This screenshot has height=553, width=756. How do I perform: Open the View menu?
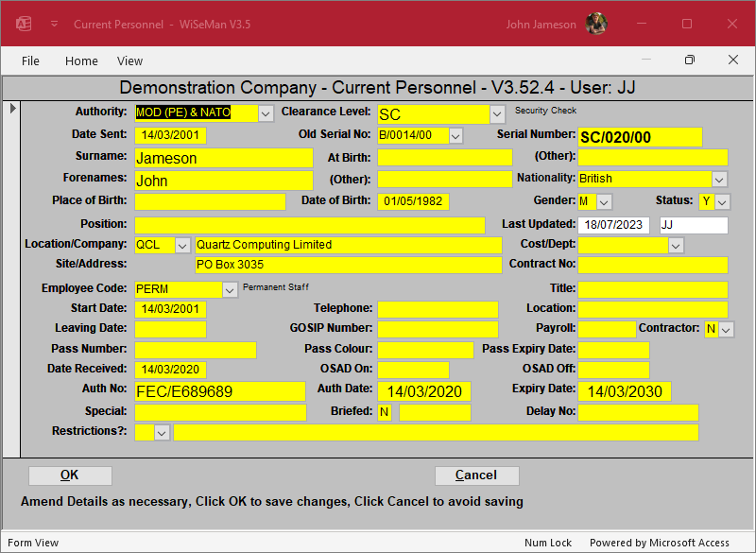coord(130,60)
